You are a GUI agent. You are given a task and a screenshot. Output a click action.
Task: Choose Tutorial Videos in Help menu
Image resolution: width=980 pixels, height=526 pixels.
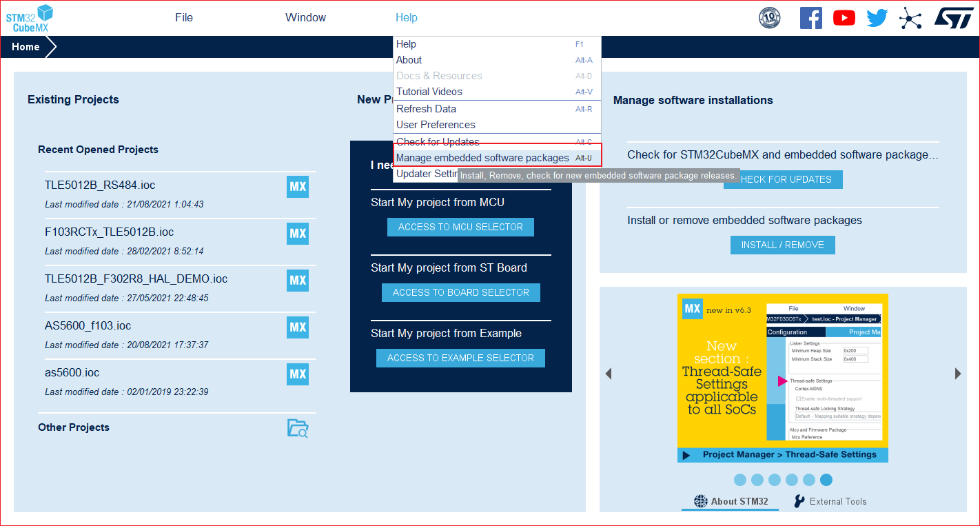coord(497,92)
